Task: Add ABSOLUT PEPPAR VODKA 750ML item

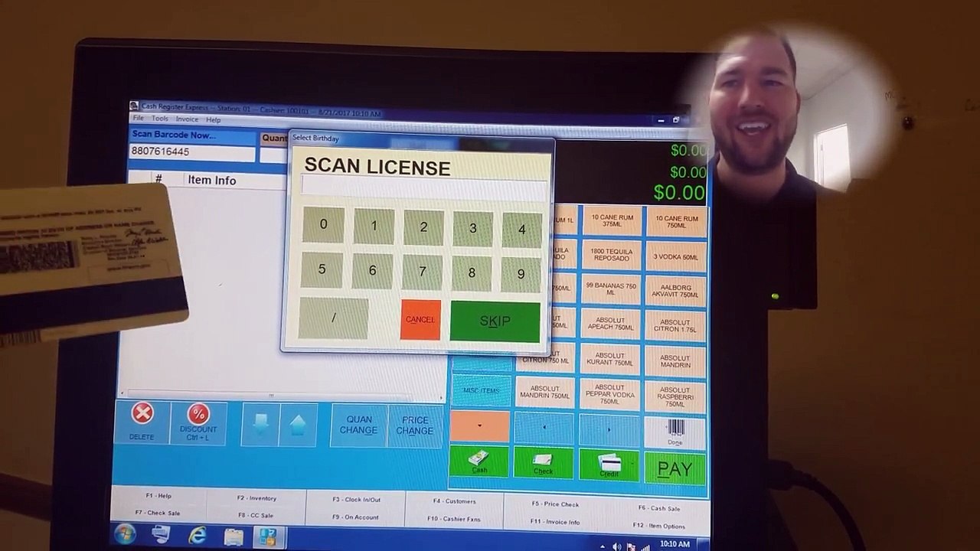Action: coord(609,394)
